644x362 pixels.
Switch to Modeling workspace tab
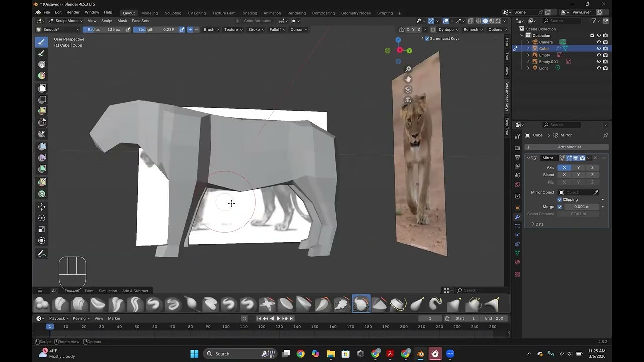(149, 13)
